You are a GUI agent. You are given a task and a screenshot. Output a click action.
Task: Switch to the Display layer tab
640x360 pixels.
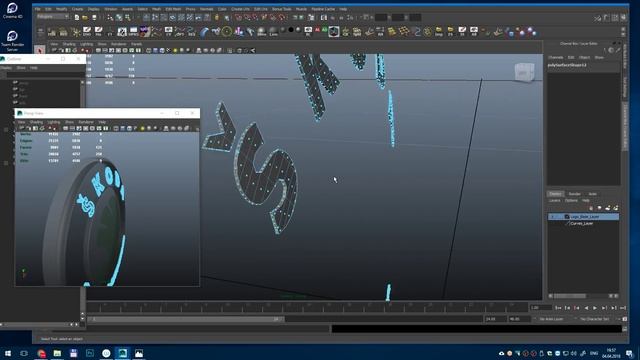click(x=555, y=194)
